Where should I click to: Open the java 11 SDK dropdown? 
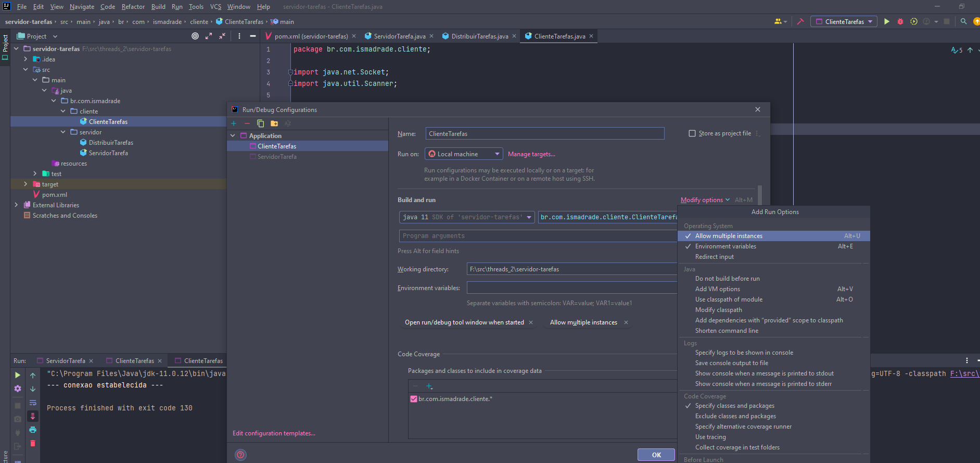click(467, 217)
